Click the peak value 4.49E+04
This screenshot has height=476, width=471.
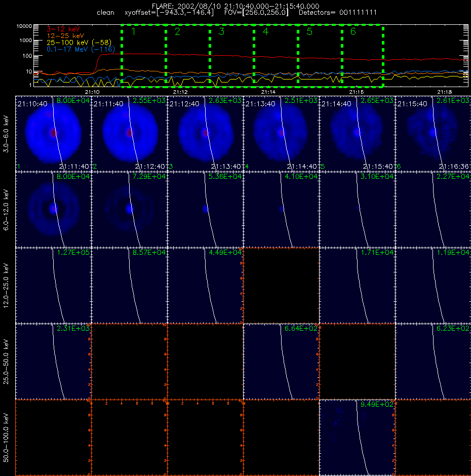coord(225,252)
